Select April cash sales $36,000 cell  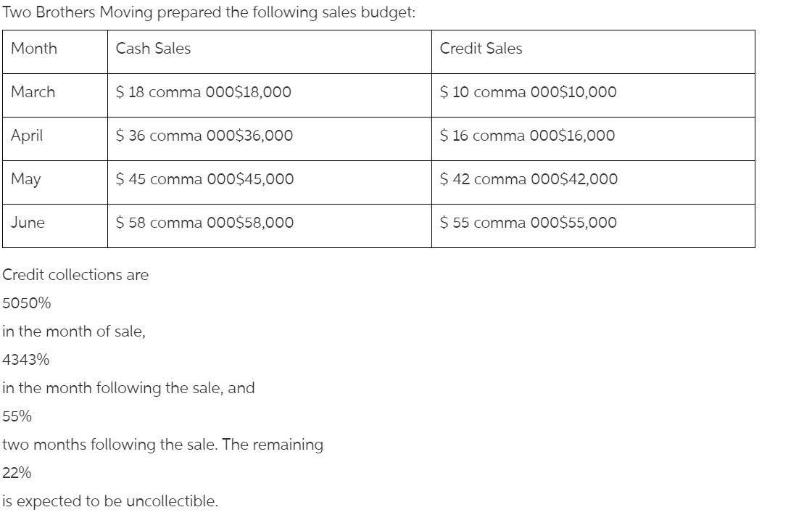point(269,139)
